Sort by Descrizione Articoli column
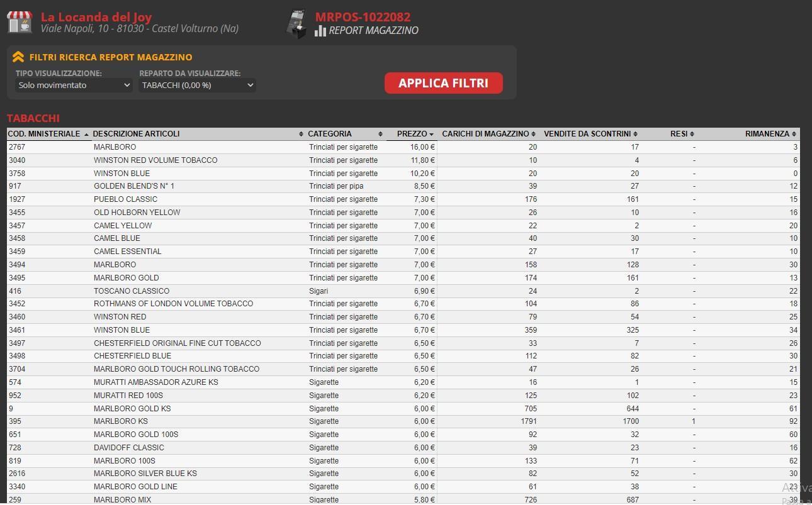 click(x=198, y=134)
